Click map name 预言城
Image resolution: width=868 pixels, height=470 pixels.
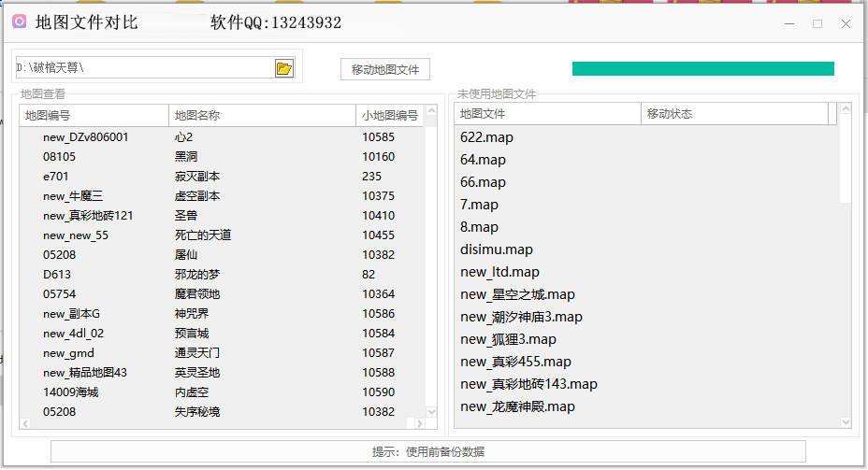192,334
